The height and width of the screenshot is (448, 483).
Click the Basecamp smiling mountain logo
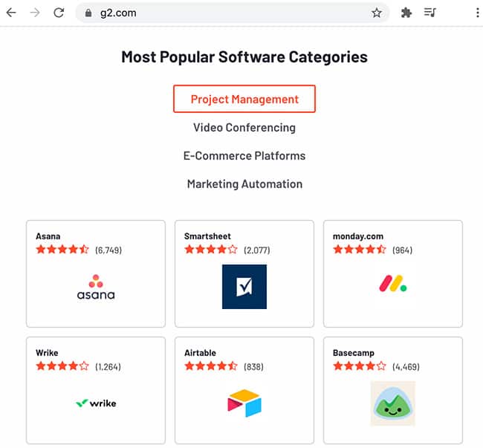click(393, 403)
